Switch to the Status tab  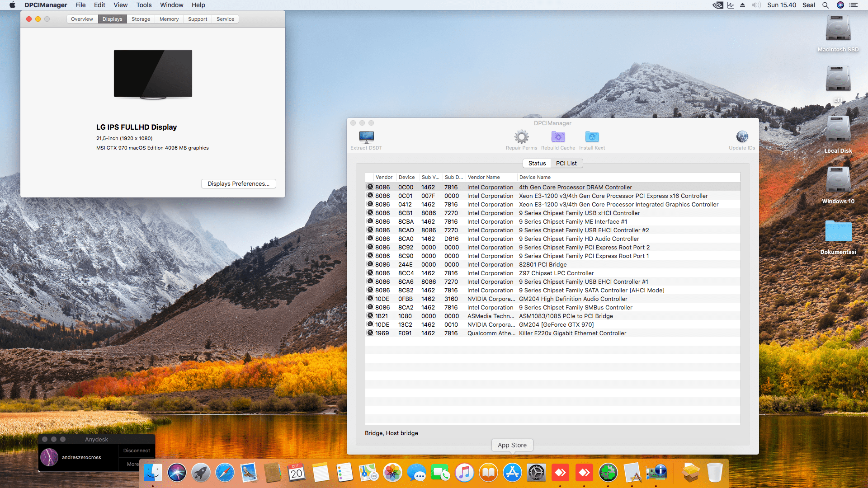(537, 163)
